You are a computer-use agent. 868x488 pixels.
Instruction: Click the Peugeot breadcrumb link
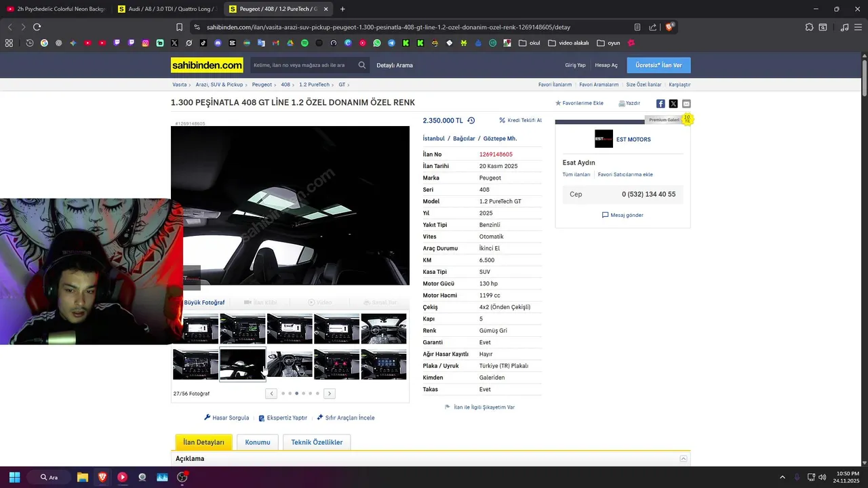(262, 85)
